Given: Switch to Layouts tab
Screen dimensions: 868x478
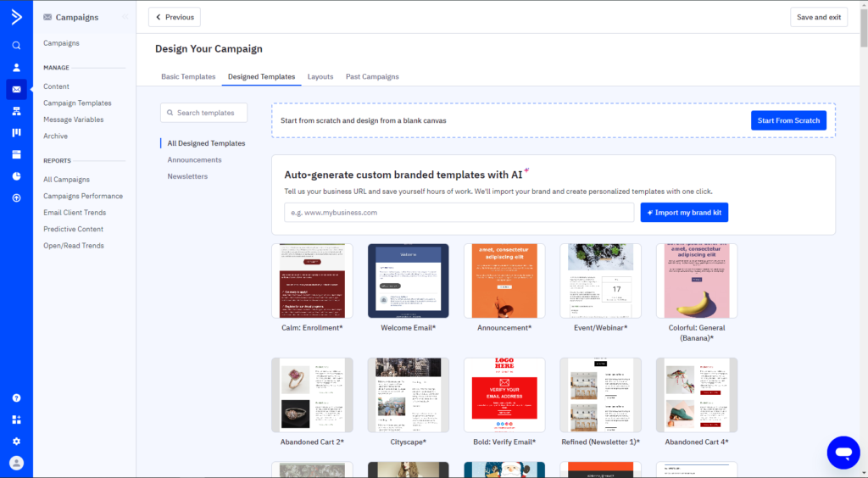Looking at the screenshot, I should click(320, 77).
